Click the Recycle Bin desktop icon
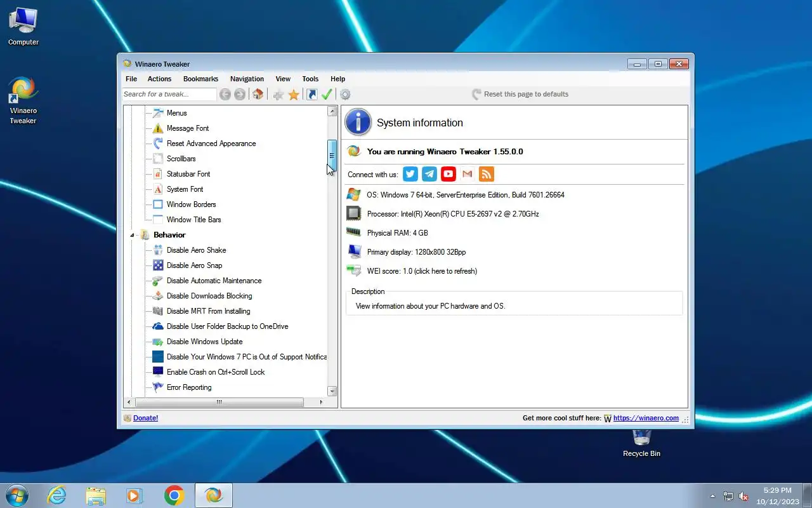The height and width of the screenshot is (508, 812). coord(641,443)
